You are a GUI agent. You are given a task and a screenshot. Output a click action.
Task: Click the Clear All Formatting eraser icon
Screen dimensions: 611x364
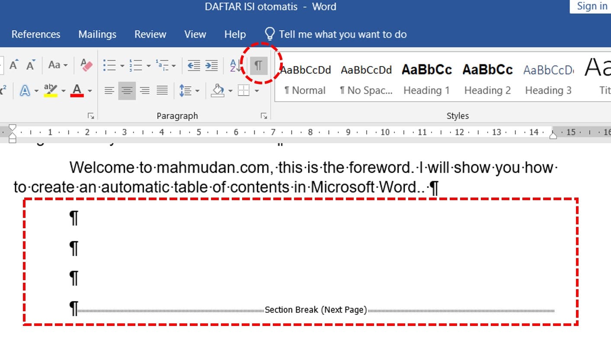[x=86, y=65]
